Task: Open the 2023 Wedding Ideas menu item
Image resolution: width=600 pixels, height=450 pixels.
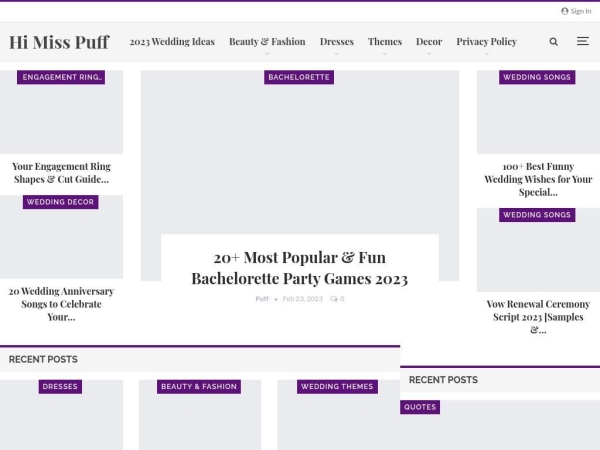Action: click(172, 42)
